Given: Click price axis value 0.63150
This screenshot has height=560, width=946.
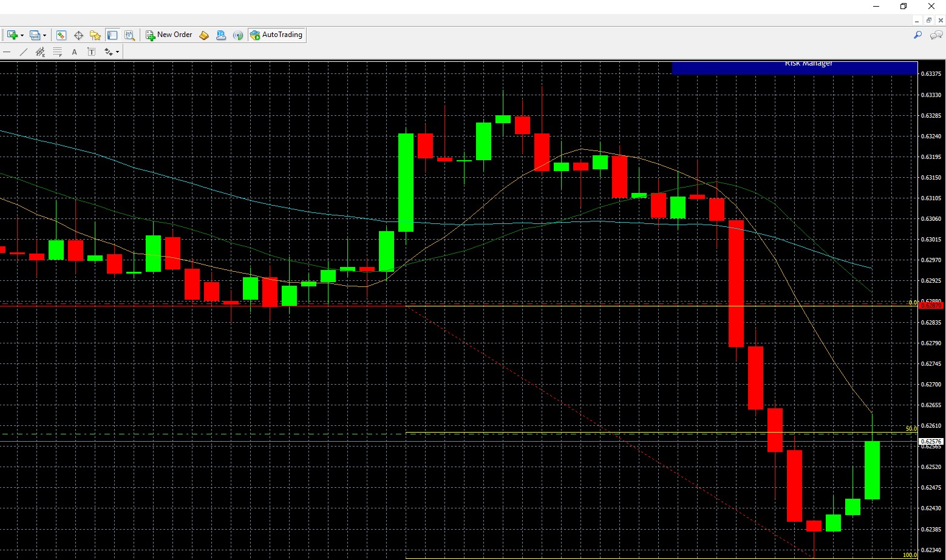Looking at the screenshot, I should point(931,178).
